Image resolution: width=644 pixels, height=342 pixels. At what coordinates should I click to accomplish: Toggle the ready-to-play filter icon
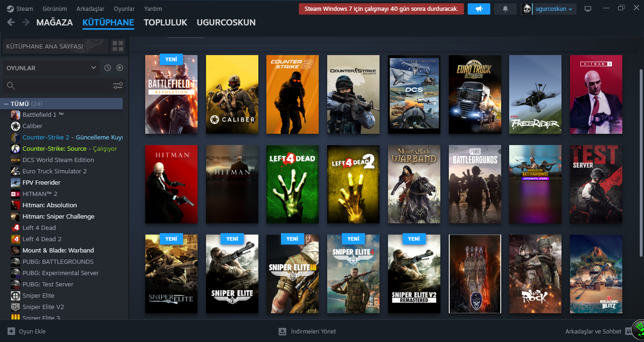click(120, 68)
